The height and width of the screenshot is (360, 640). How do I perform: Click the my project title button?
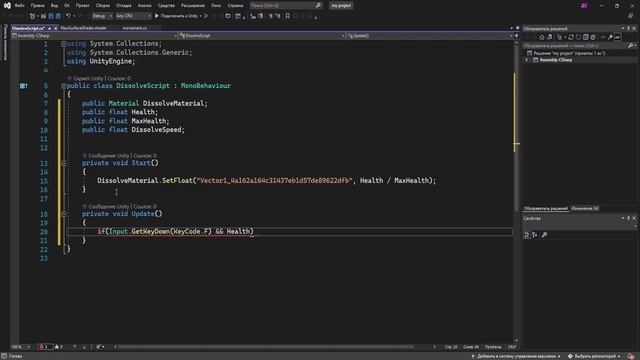(x=341, y=6)
